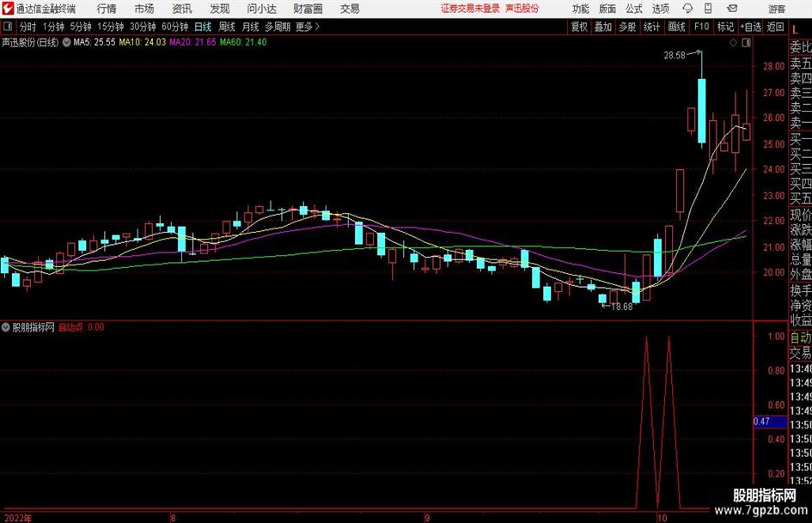The height and width of the screenshot is (523, 812).
Task: Click the 启动点: 0.00 indicator value
Action: [x=81, y=327]
